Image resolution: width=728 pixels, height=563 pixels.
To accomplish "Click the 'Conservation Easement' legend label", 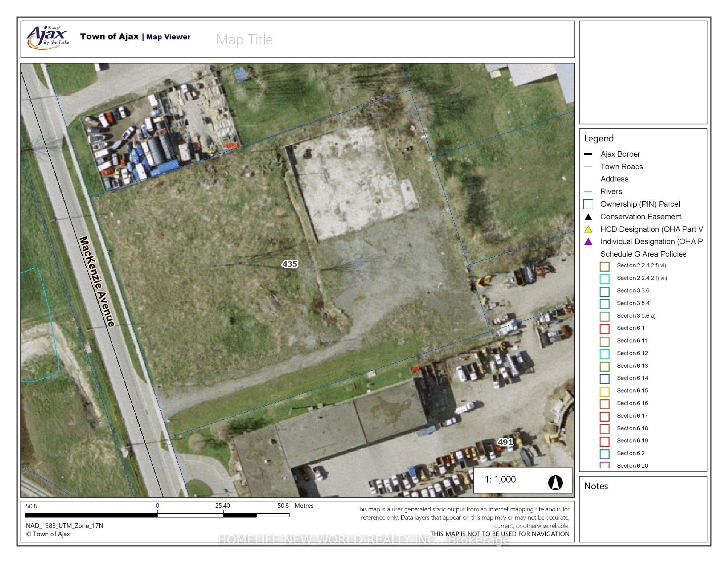I will coord(641,217).
